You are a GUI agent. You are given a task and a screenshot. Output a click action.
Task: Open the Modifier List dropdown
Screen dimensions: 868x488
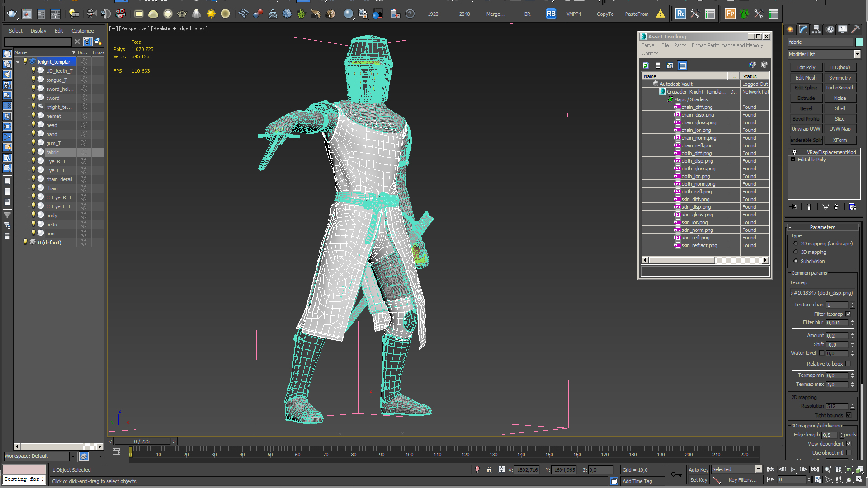tap(857, 54)
